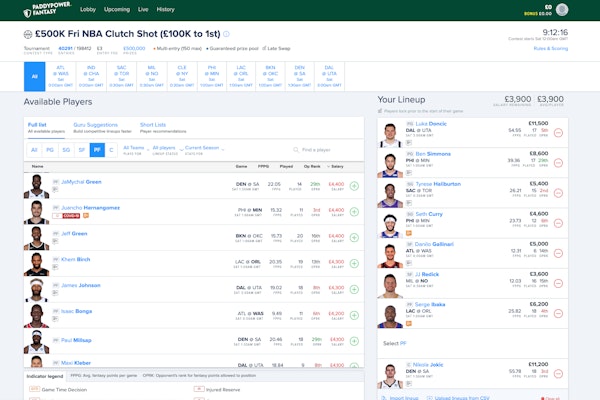Add Khem Birch to your lineup

coord(354,263)
